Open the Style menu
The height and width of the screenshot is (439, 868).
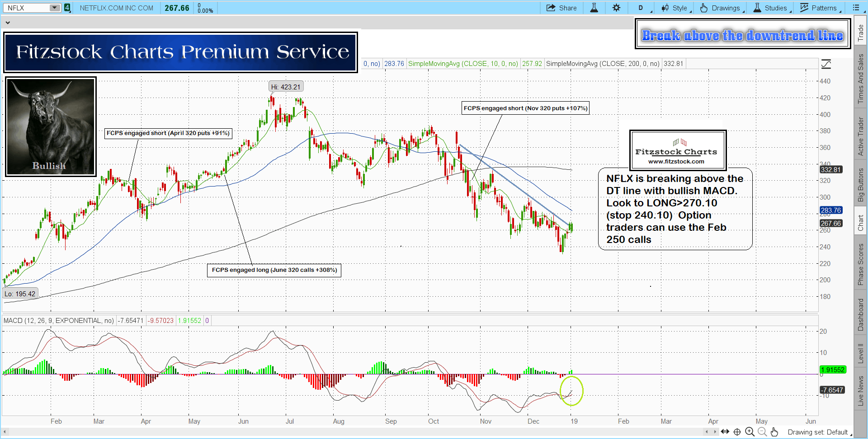coord(675,8)
